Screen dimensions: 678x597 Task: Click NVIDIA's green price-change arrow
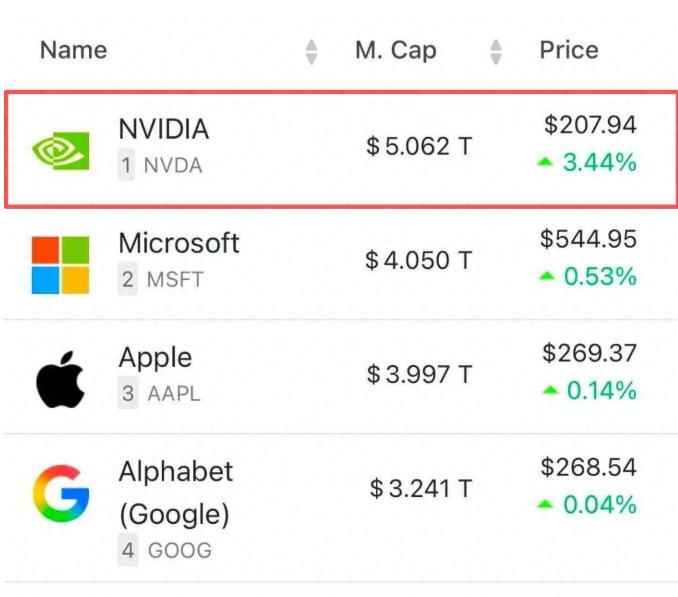(x=545, y=163)
